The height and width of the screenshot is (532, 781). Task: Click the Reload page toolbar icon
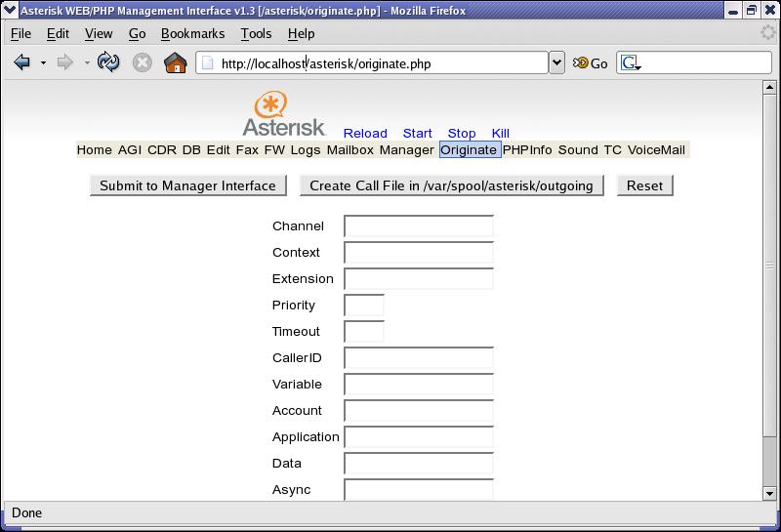pyautogui.click(x=108, y=63)
